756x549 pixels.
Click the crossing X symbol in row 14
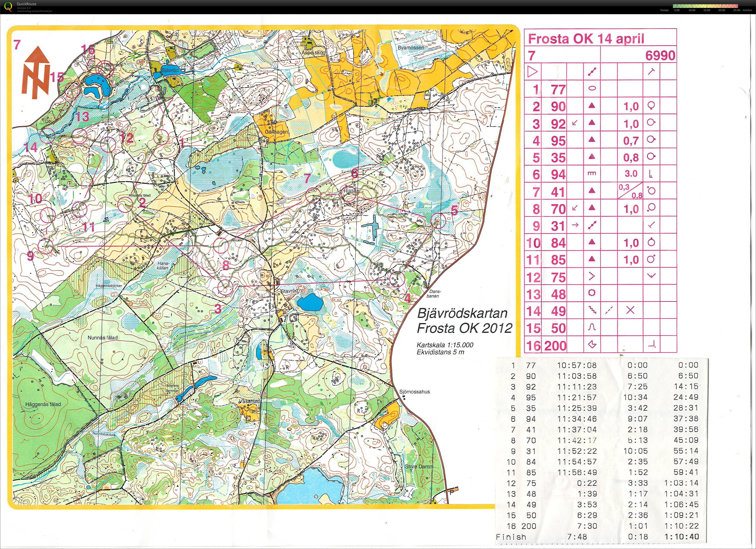coord(630,310)
